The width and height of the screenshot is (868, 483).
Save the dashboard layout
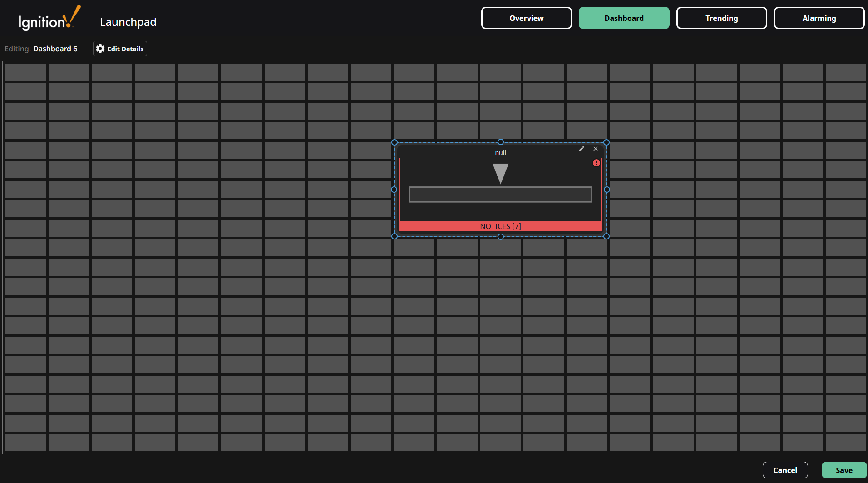point(844,470)
